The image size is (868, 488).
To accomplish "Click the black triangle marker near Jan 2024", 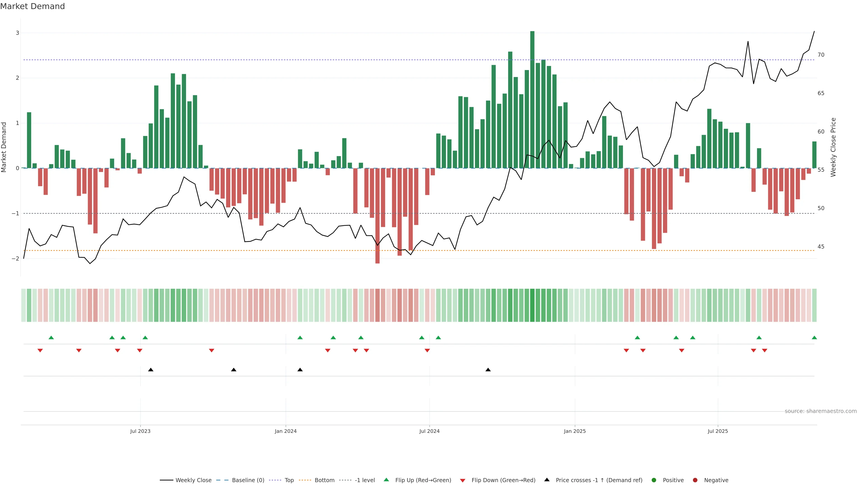I will click(300, 369).
